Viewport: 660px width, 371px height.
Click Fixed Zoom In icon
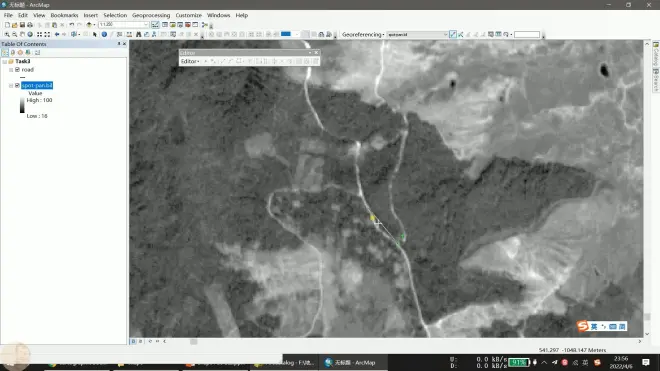40,35
